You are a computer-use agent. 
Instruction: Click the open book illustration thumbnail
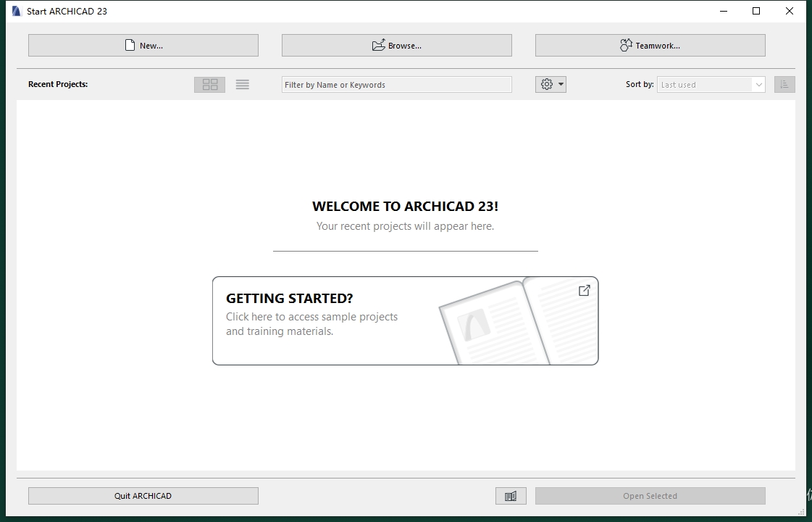518,321
